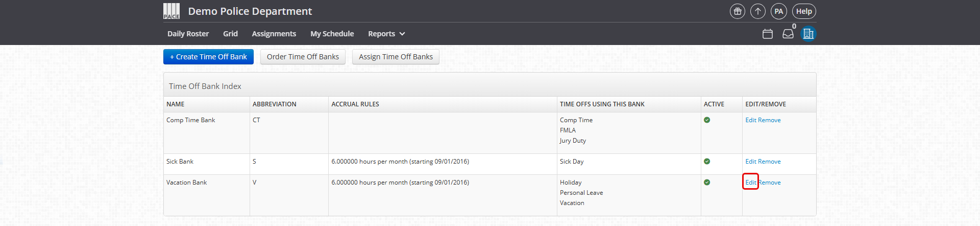Screen dimensions: 980x226
Task: Click Assign Time Off Banks button
Action: coord(396,57)
